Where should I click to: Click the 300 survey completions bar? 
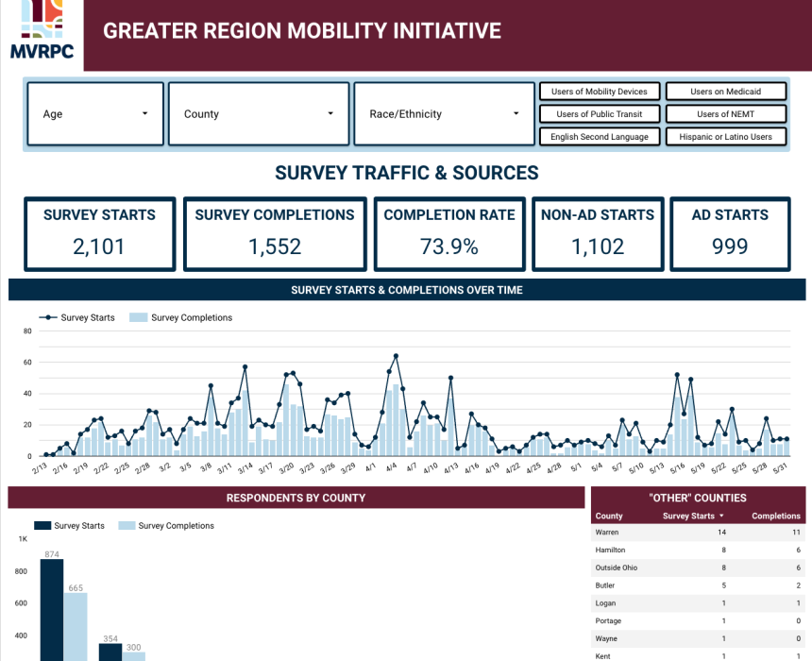[134, 656]
